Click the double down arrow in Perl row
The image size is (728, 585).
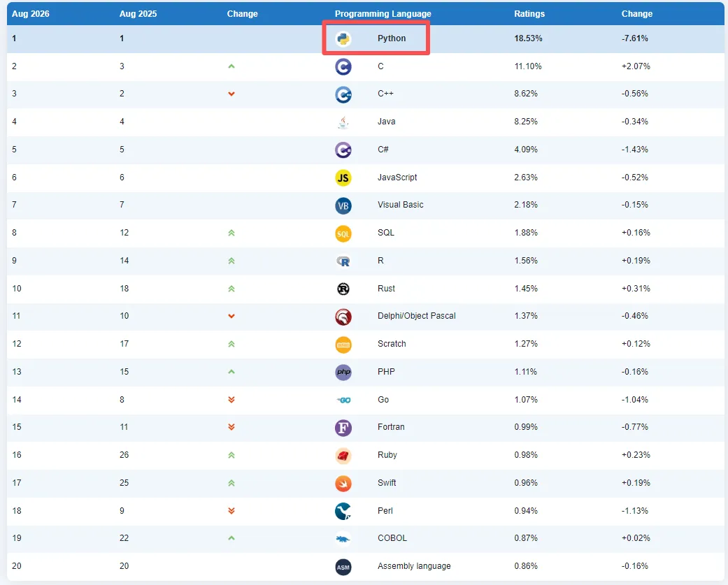click(x=231, y=511)
